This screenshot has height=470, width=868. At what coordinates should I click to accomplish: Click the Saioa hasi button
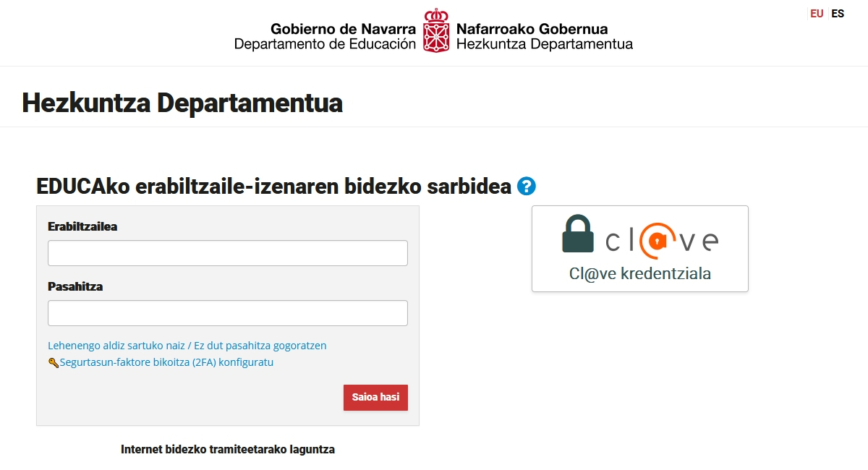[x=375, y=398]
